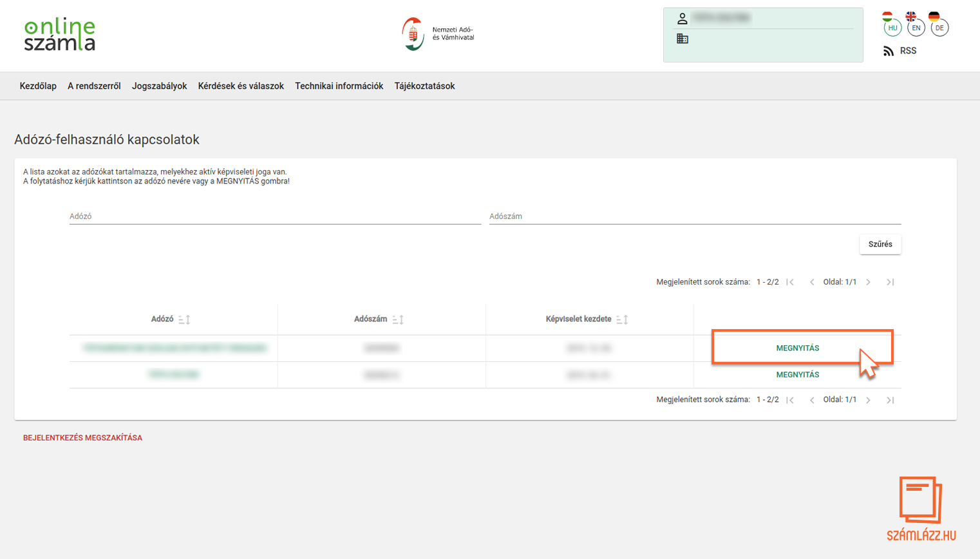Screen dimensions: 980x559
Task: Click Bejelentkezés megszakítása link
Action: [x=82, y=438]
